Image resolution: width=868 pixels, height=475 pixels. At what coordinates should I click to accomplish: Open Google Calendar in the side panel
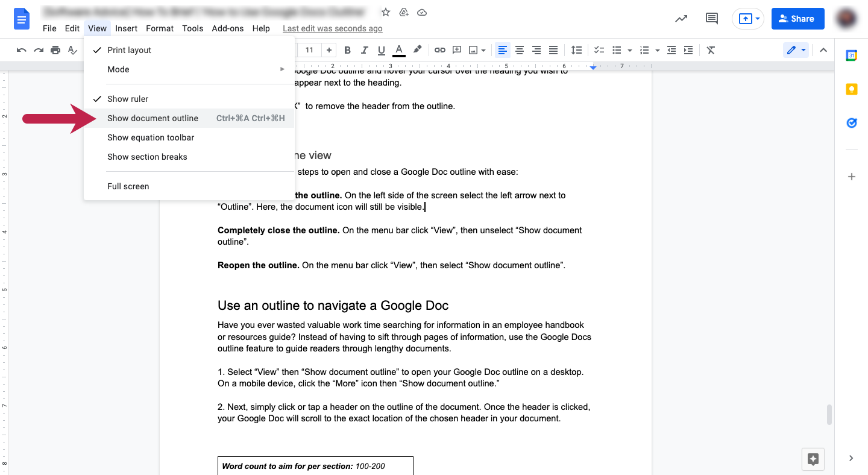click(851, 55)
